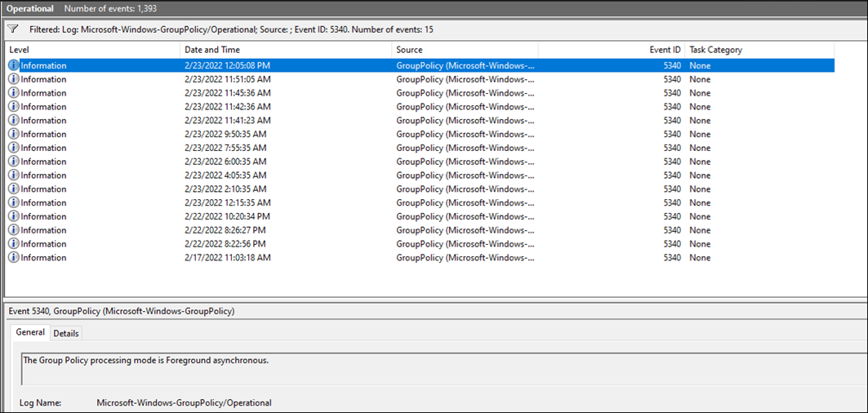Click the Event 5340 details pane header

[x=122, y=312]
